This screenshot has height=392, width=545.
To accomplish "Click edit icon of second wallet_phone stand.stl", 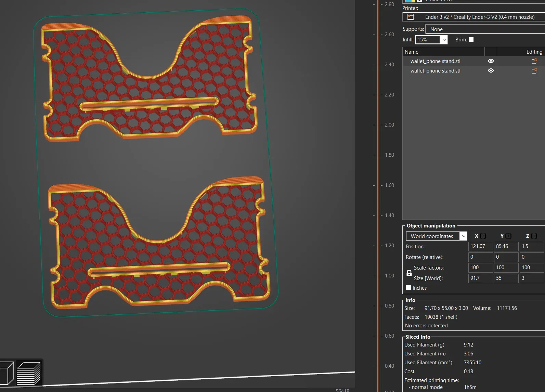I will coord(534,71).
